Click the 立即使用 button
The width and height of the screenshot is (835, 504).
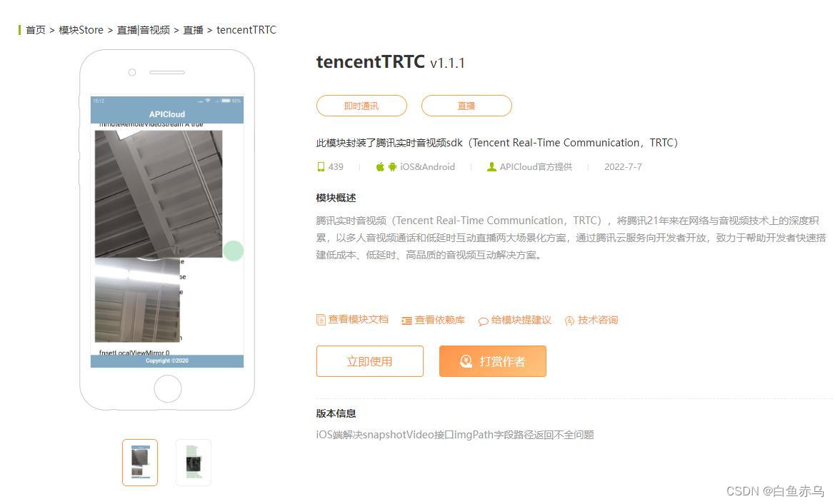370,361
